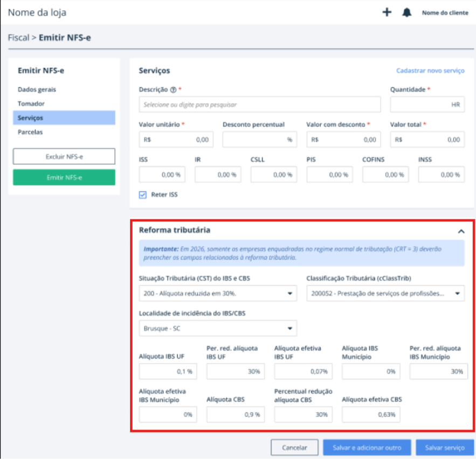The width and height of the screenshot is (476, 459).
Task: Toggle the Reter ISS checkbox
Action: (143, 195)
